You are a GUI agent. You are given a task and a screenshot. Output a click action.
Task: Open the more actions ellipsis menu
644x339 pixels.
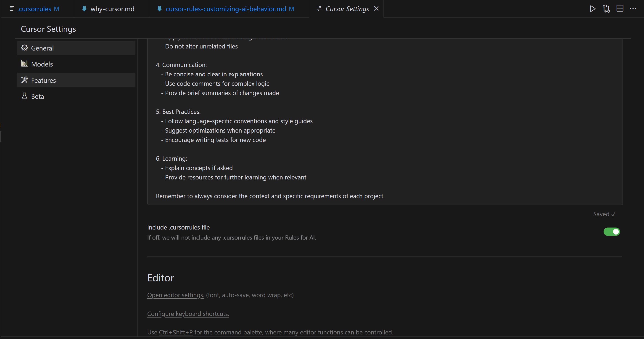click(633, 8)
